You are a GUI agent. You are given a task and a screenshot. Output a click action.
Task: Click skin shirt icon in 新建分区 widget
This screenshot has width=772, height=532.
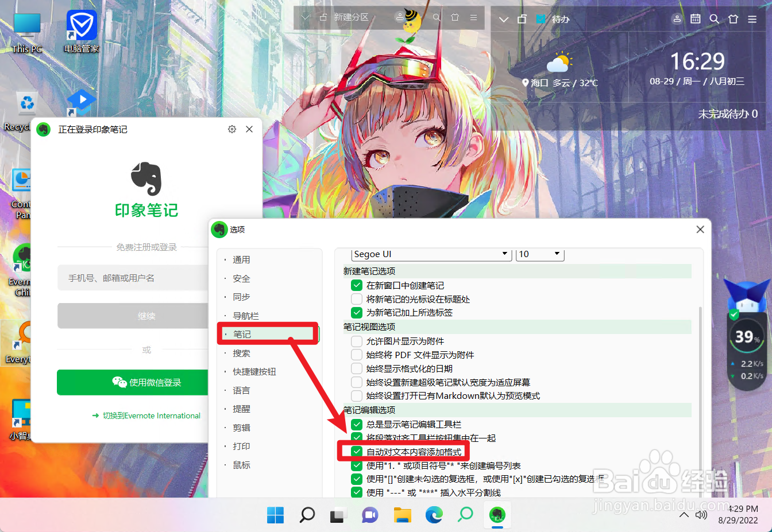[455, 18]
